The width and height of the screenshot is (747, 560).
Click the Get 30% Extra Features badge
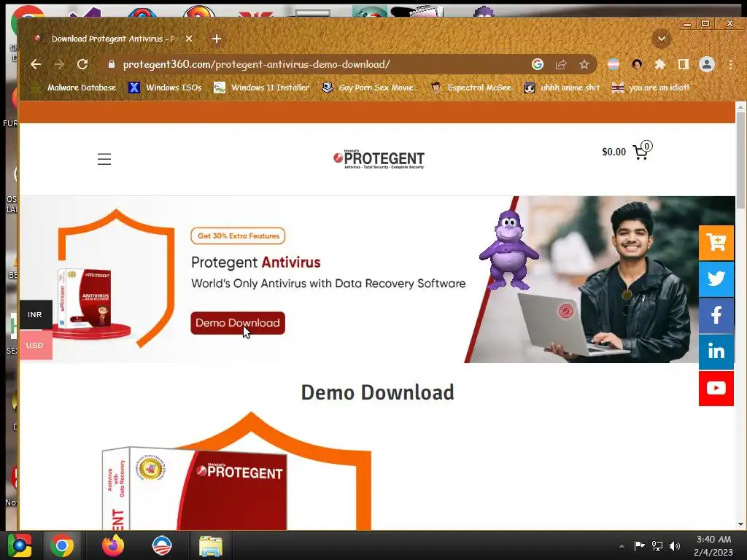coord(239,236)
